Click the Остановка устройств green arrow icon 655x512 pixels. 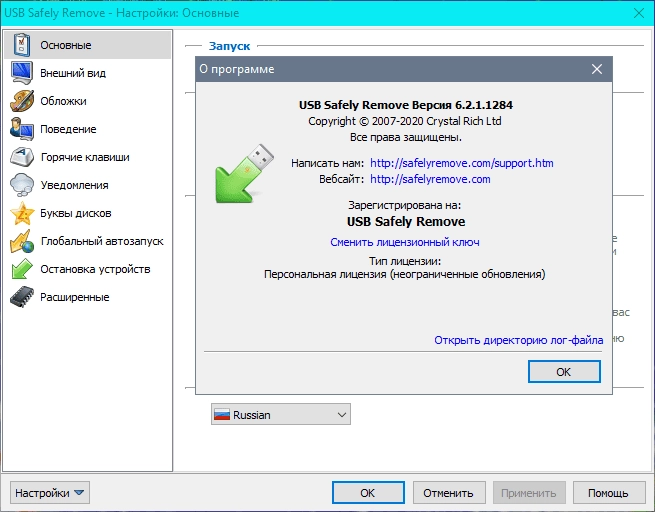pos(22,269)
